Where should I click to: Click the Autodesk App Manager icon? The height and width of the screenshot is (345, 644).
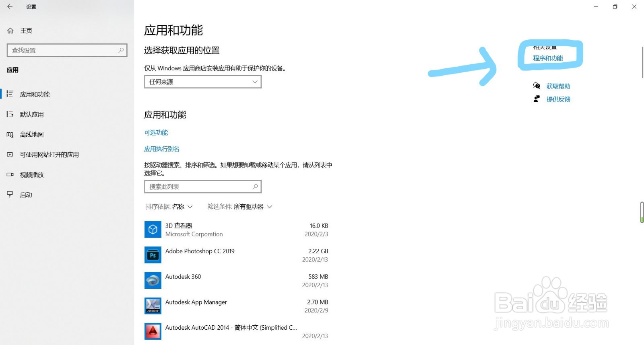(x=153, y=306)
